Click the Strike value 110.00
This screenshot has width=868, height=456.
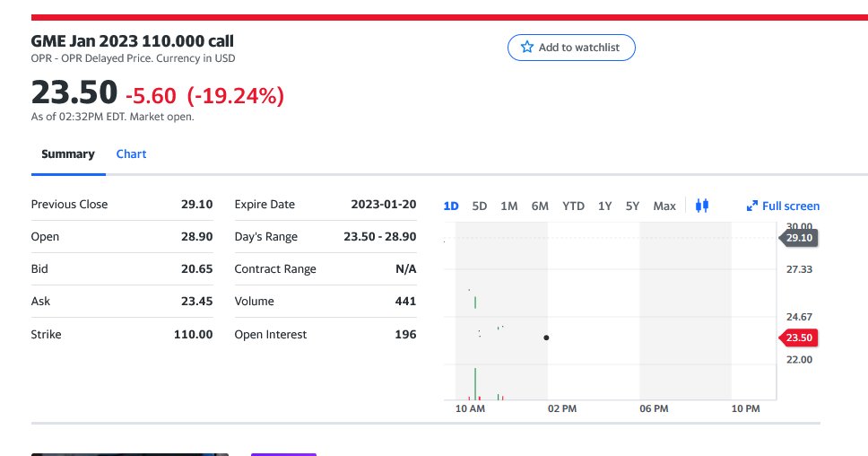coord(193,334)
